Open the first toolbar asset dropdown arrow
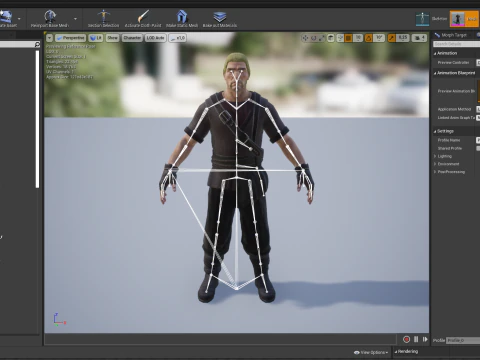Image resolution: width=480 pixels, height=360 pixels. [19, 19]
